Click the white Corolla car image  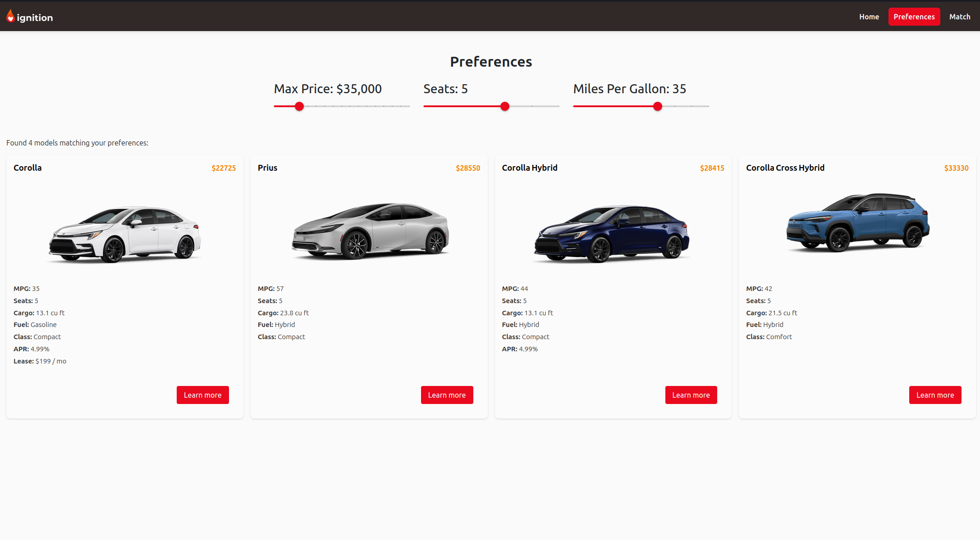coord(125,234)
